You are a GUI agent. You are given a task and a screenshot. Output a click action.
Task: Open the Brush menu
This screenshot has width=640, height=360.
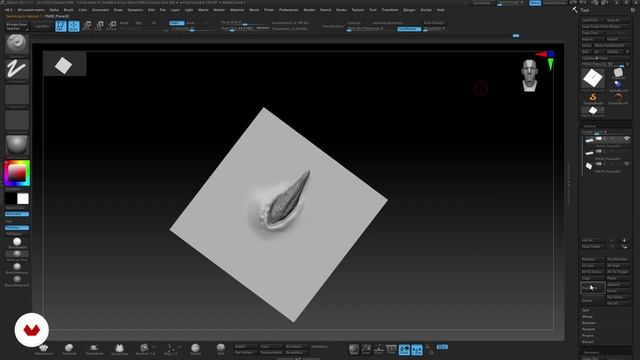tap(69, 10)
